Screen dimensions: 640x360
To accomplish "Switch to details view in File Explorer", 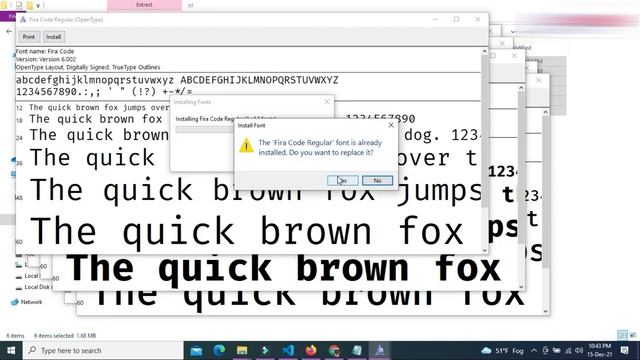I will tap(622, 335).
